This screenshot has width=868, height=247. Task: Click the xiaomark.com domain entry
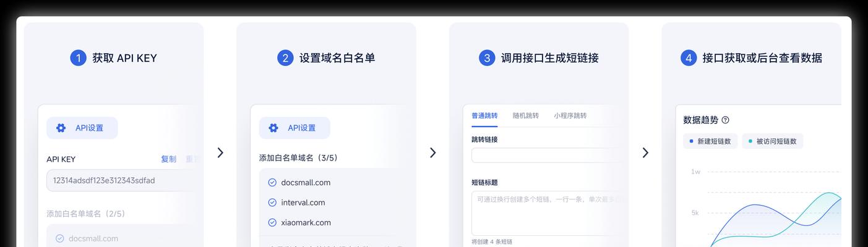click(306, 222)
